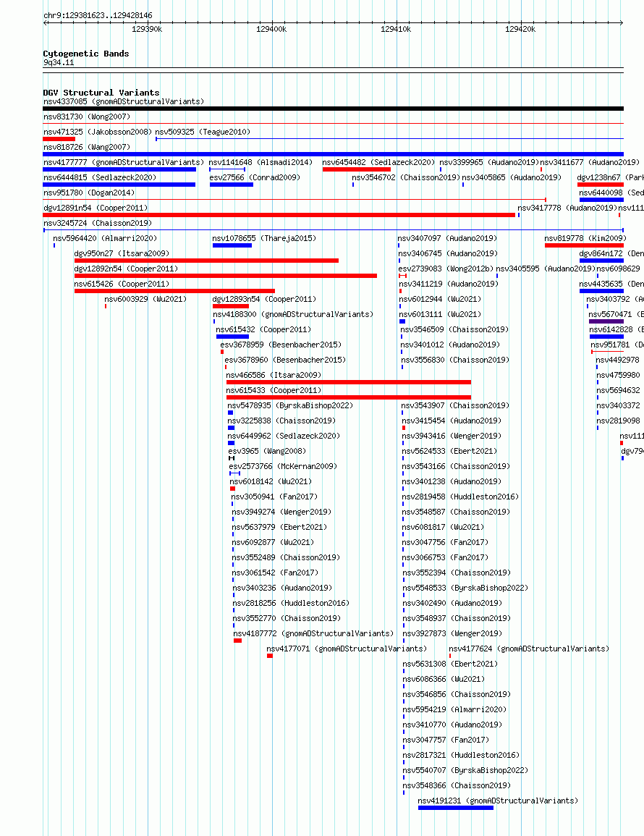Click the red nsv466586 Itsara2009 bar
Screen dimensions: 644x836
[x=349, y=381]
